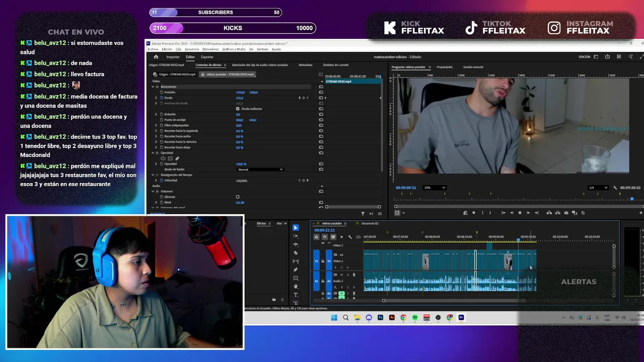Open timeline display settings wrench
This screenshot has height=362, width=644.
(x=350, y=237)
